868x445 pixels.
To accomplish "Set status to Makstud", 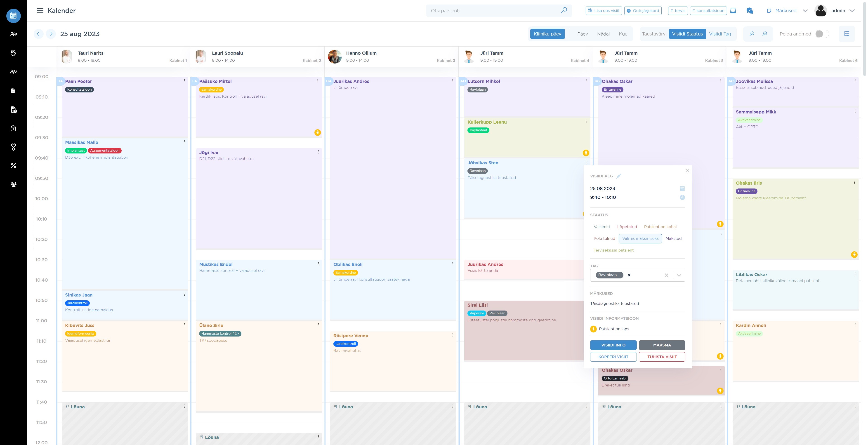I will pos(673,238).
